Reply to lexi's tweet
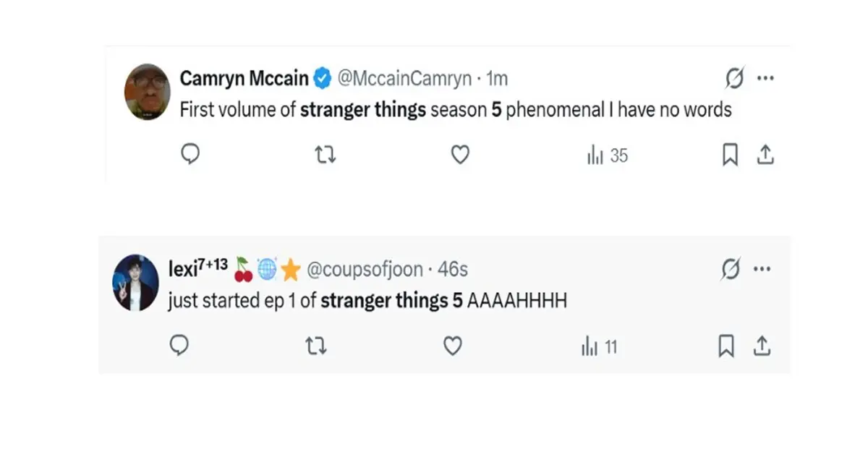Screen dimensions: 868x470 (x=179, y=346)
